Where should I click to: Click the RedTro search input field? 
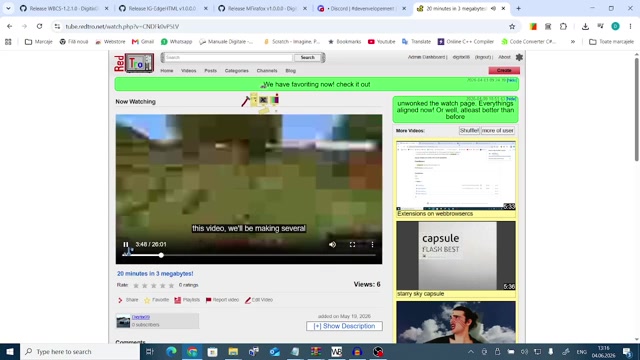228,58
